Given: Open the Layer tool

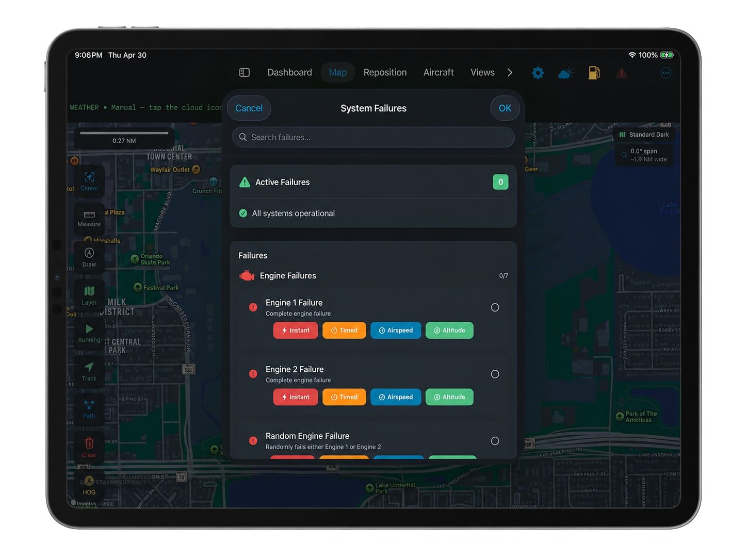Looking at the screenshot, I should tap(89, 295).
